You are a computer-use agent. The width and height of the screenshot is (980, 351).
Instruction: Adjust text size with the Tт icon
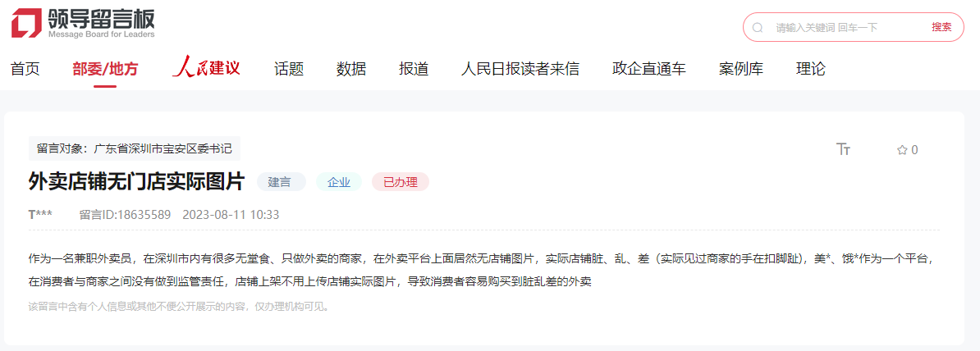point(843,149)
